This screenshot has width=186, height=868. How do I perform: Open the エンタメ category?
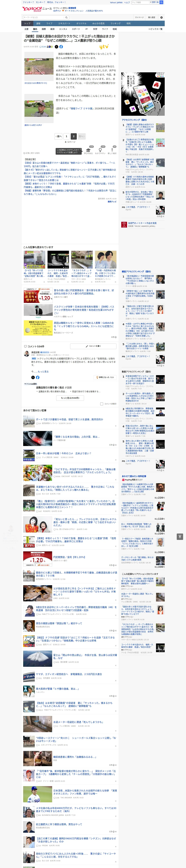point(63,29)
